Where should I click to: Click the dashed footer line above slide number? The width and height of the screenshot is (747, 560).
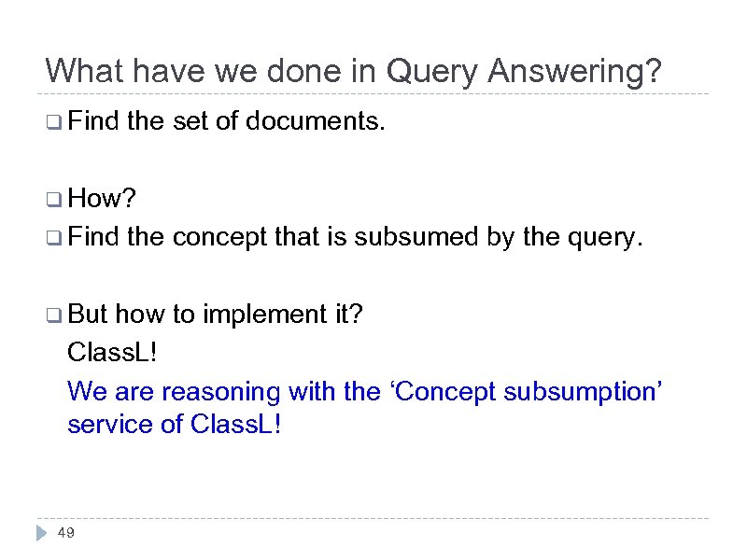coord(373,519)
